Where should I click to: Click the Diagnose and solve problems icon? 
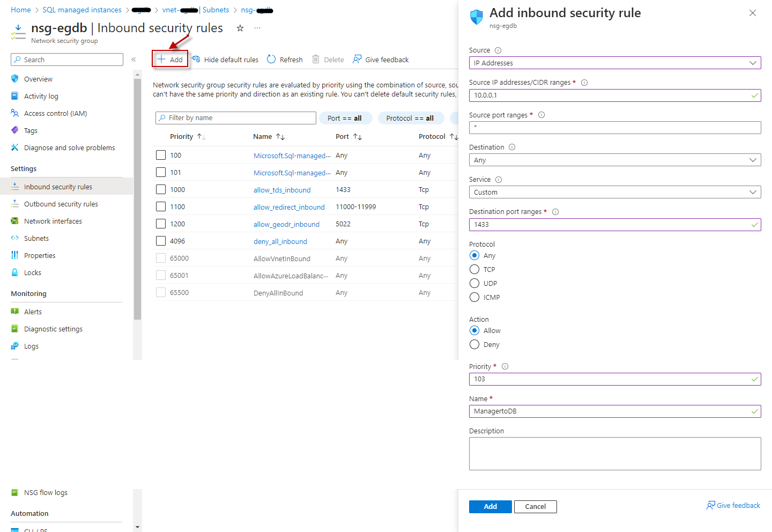click(x=15, y=147)
